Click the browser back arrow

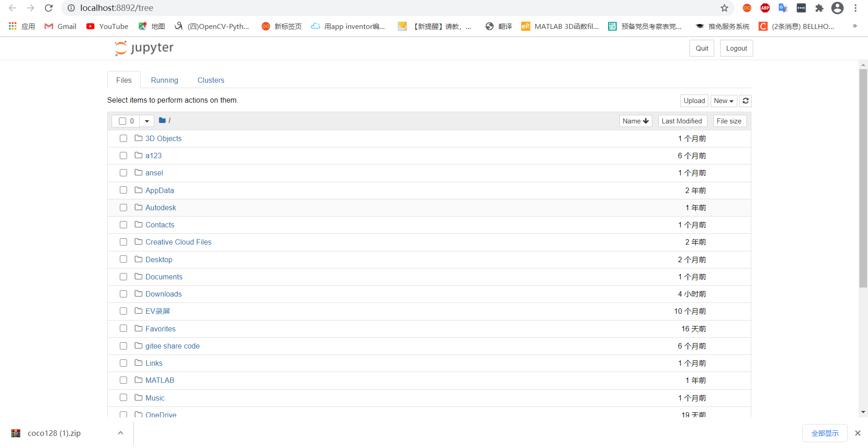click(x=13, y=8)
